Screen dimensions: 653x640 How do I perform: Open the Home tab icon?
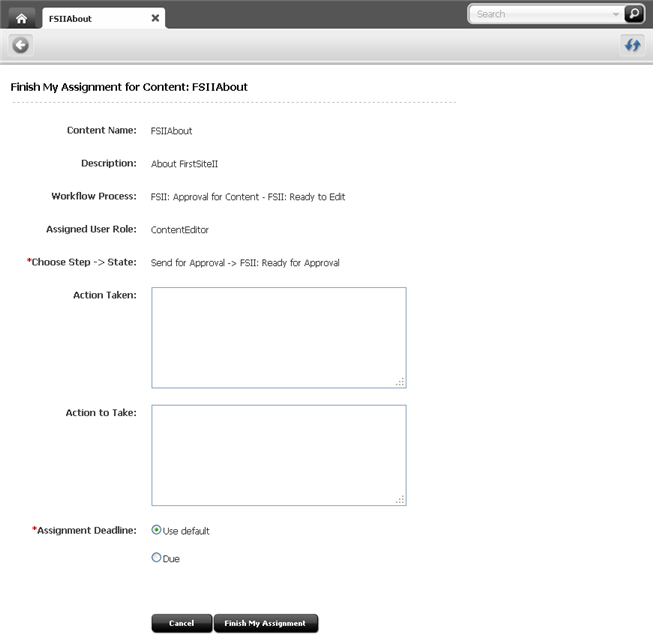coord(21,18)
